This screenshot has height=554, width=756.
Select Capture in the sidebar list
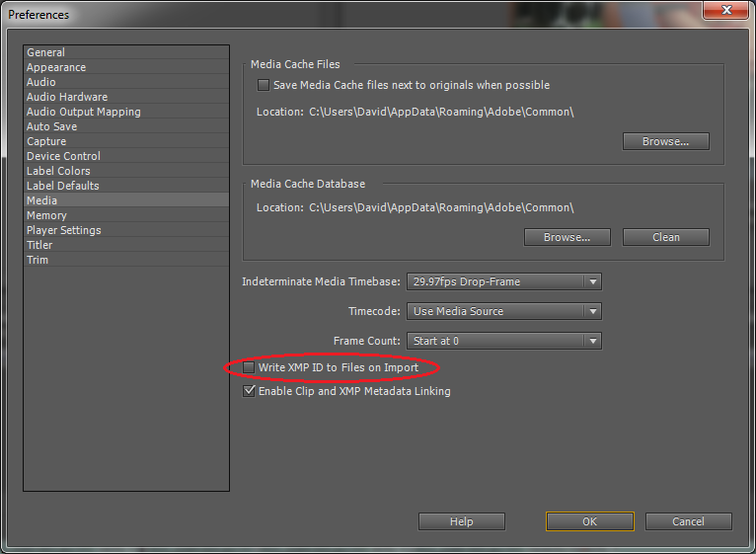126,141
